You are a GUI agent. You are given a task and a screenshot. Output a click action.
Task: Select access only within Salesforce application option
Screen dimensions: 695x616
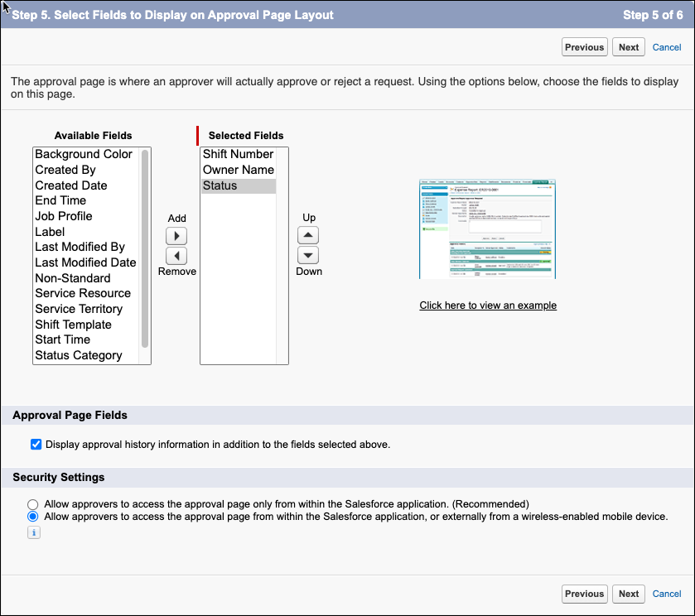(x=33, y=504)
